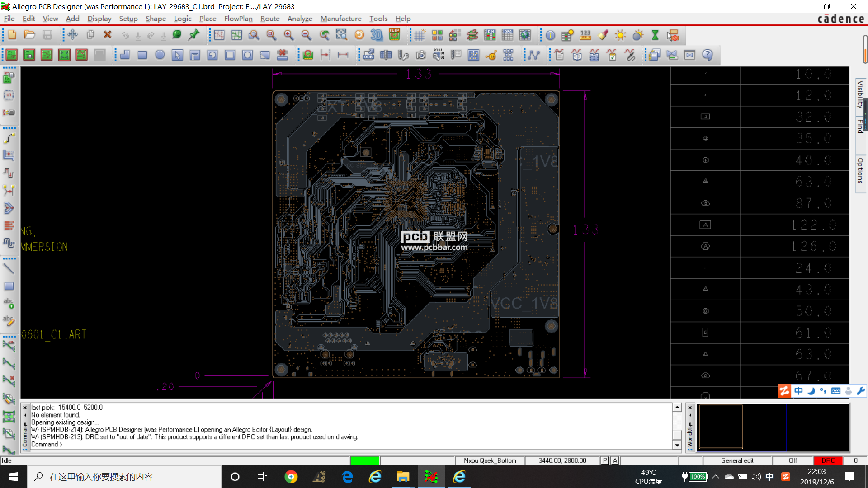The height and width of the screenshot is (488, 868).
Task: Open the Visibility side tab
Action: (861, 94)
